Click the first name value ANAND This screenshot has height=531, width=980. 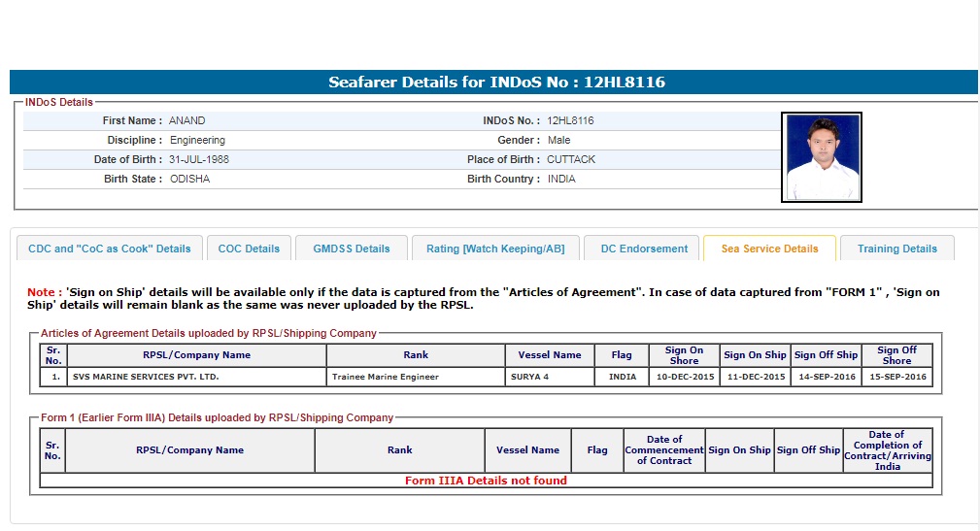pos(187,120)
